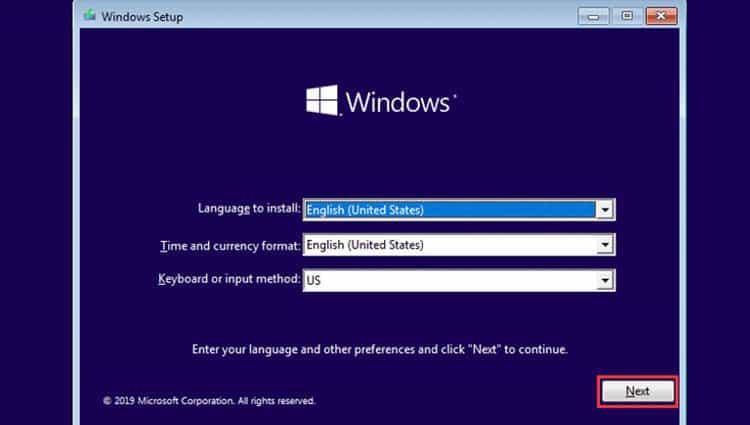Open the Keyboard or input method dropdown arrow
Screen dimensions: 750x425
605,280
